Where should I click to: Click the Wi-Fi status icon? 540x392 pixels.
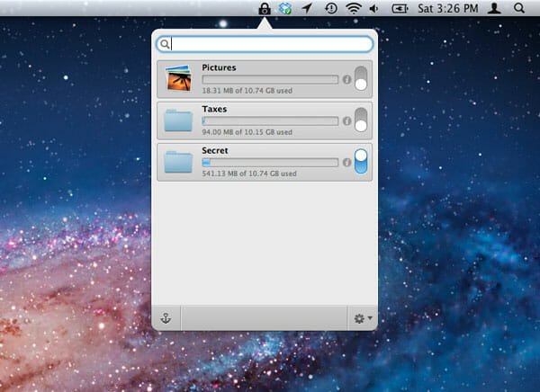click(x=352, y=8)
